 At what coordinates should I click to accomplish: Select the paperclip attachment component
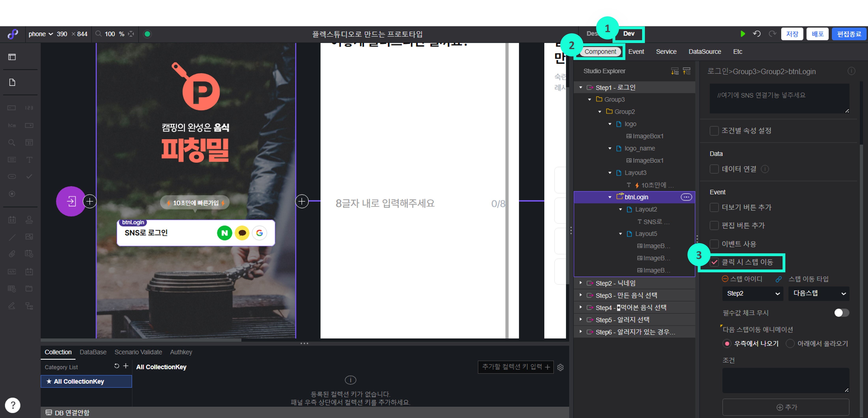(x=12, y=254)
